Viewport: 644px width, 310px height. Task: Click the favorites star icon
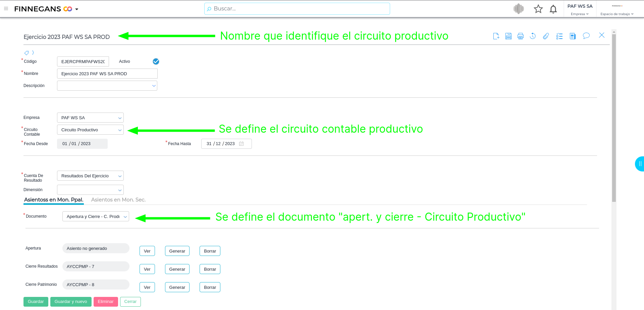click(x=538, y=9)
